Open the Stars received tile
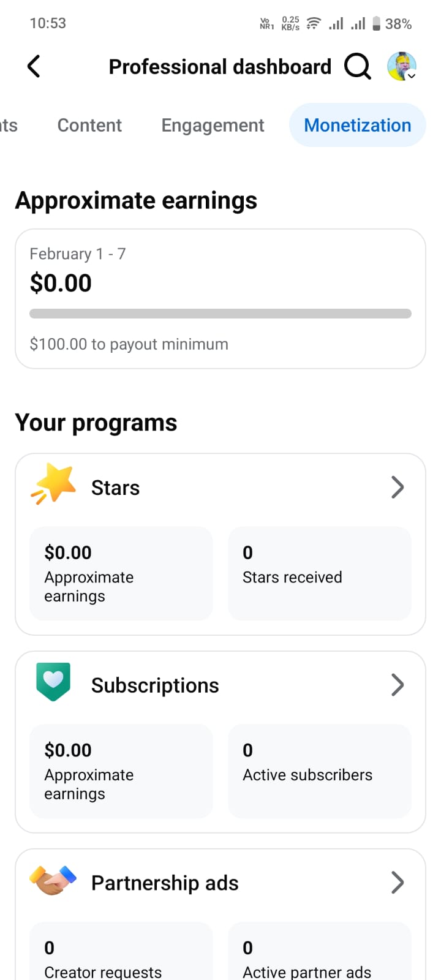The image size is (441, 980). pos(319,573)
